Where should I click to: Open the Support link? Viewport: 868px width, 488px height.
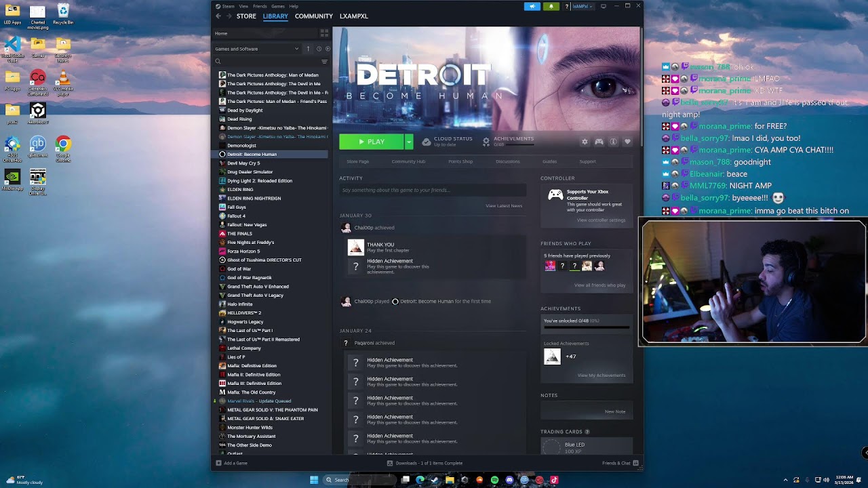[587, 161]
